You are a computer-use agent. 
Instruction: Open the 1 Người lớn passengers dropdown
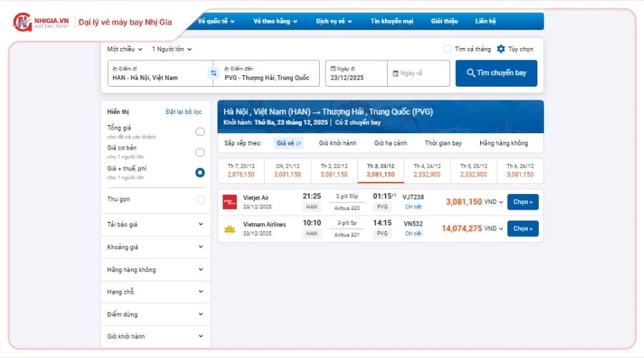172,49
